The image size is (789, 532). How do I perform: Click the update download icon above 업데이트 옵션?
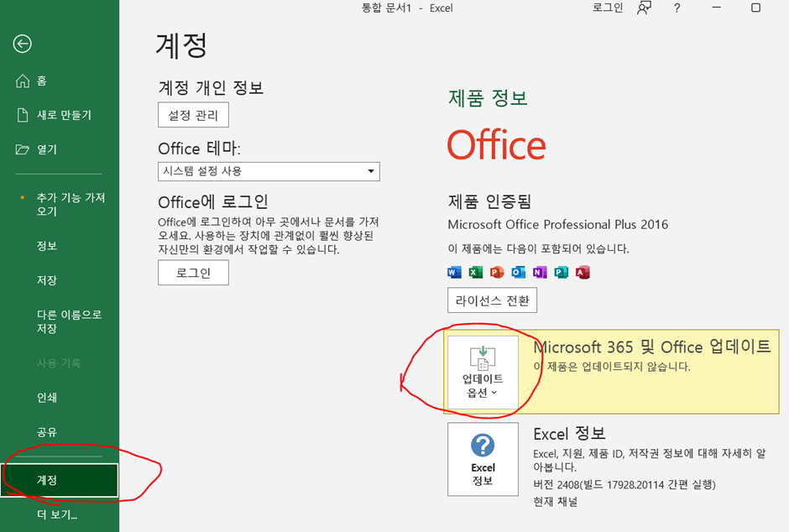[x=483, y=358]
